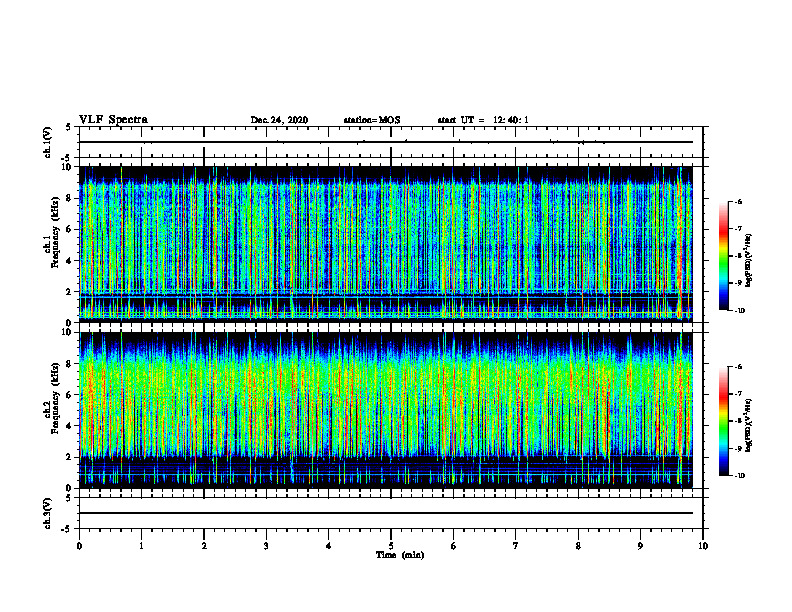Click time axis tick label "5"
The image size is (792, 612).
pos(391,546)
